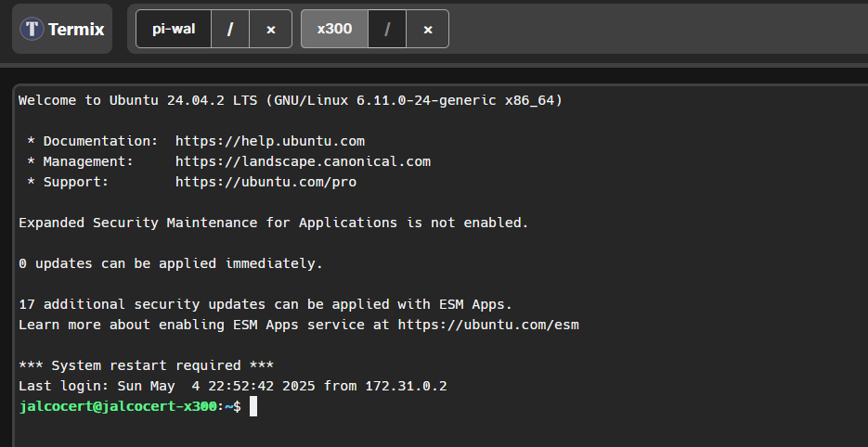Click 'Welcome to Ubuntu 24.04.2 LTS' line

[291, 100]
